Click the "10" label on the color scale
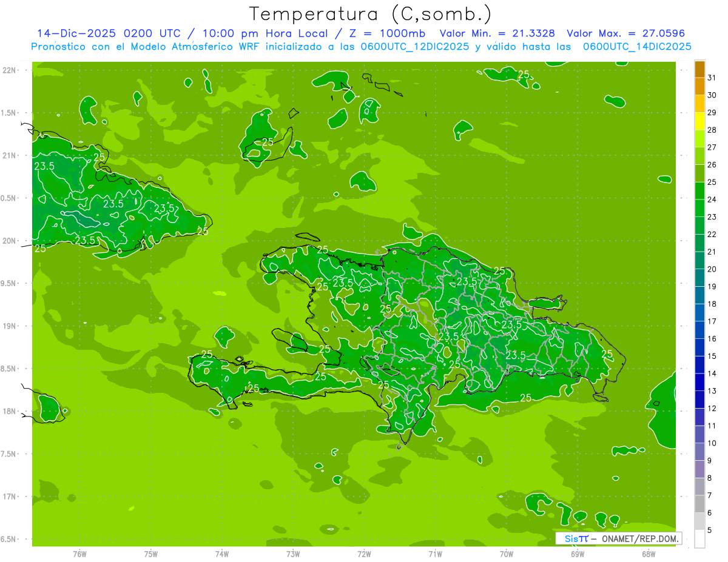Screen dimensions: 728x562 click(x=712, y=443)
